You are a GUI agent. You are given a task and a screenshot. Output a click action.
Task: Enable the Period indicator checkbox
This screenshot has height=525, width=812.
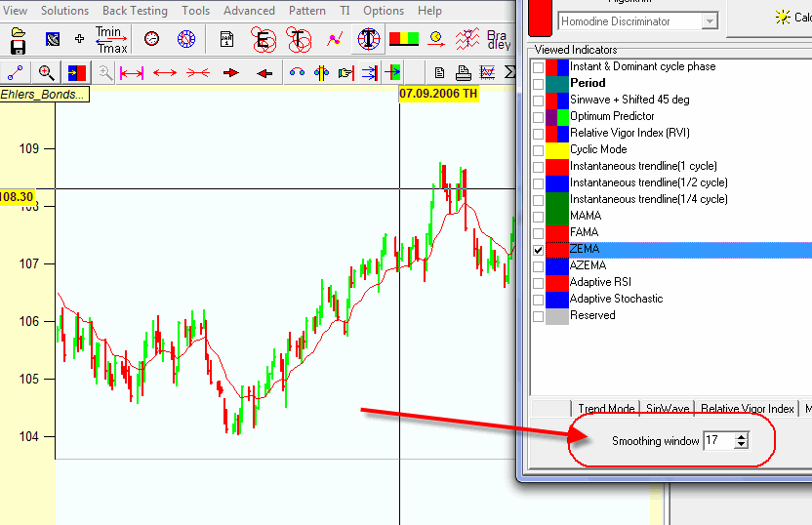pos(538,84)
